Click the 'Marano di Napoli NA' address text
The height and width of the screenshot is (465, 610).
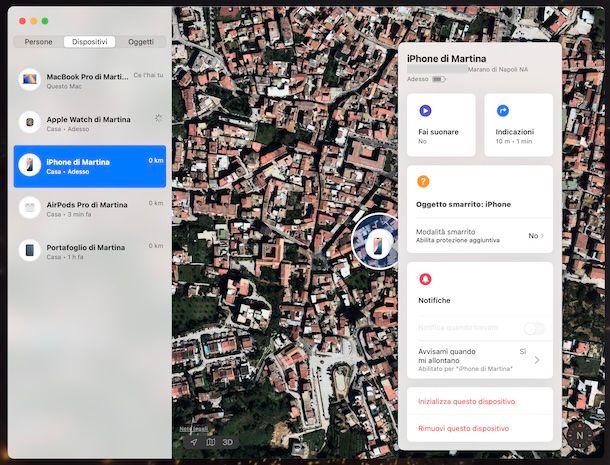pyautogui.click(x=498, y=70)
